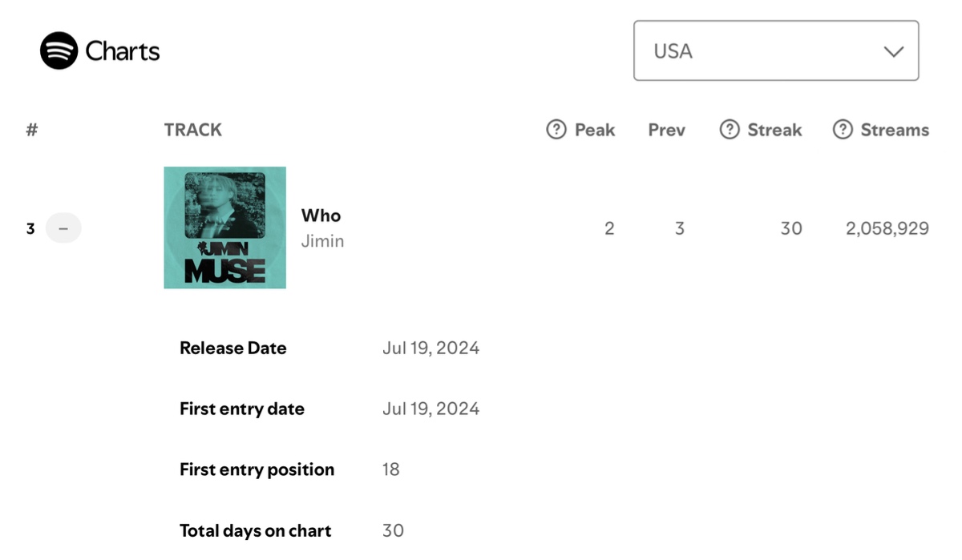Click the Total days on chart value
This screenshot has width=962, height=560.
coord(393,530)
